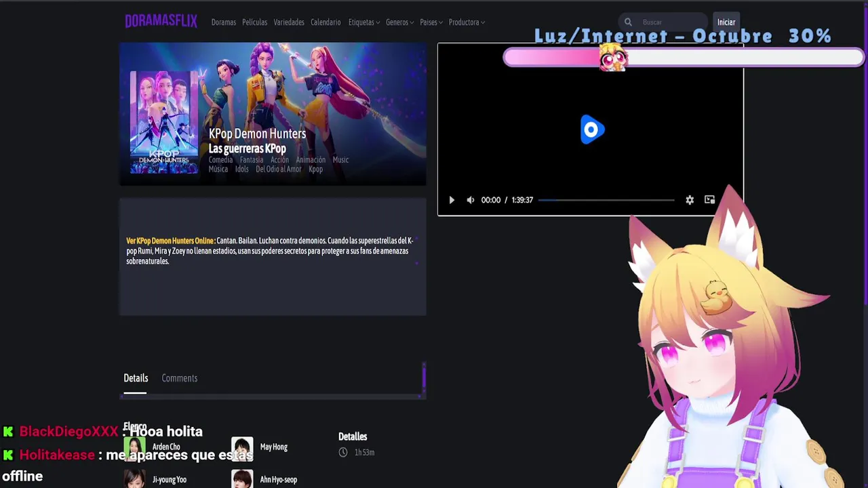Expand the Generos dropdown menu
Image resolution: width=868 pixels, height=488 pixels.
(399, 22)
